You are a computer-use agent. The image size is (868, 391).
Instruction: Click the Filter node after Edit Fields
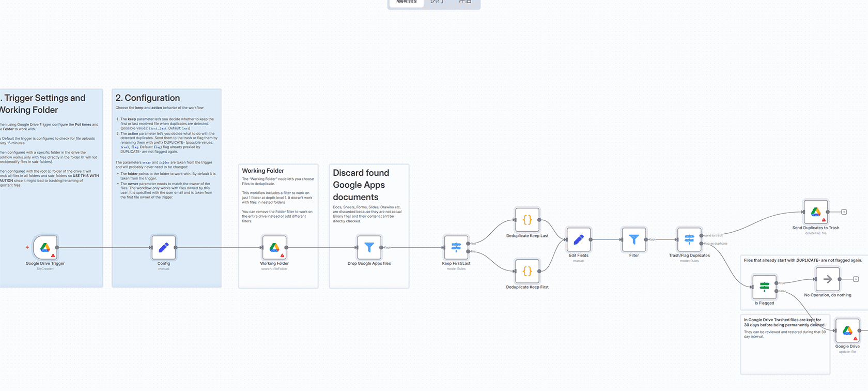[634, 239]
